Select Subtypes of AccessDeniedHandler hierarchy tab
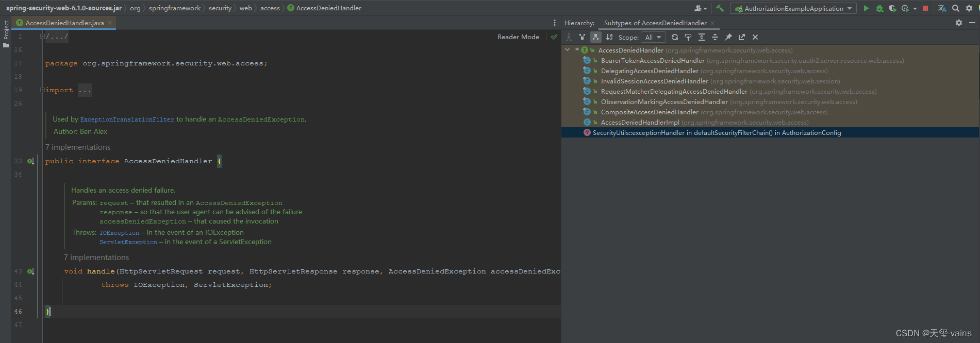 pos(655,23)
